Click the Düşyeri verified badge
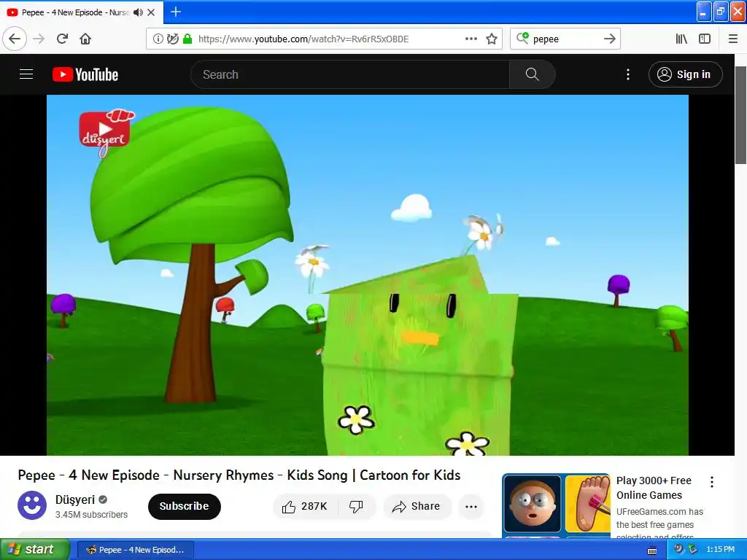Viewport: 747px width, 560px height. [x=103, y=499]
